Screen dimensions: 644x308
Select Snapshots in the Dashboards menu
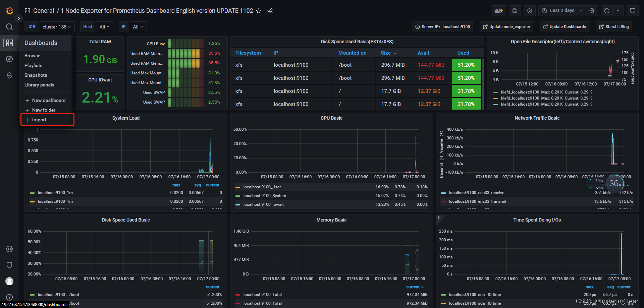[x=36, y=75]
